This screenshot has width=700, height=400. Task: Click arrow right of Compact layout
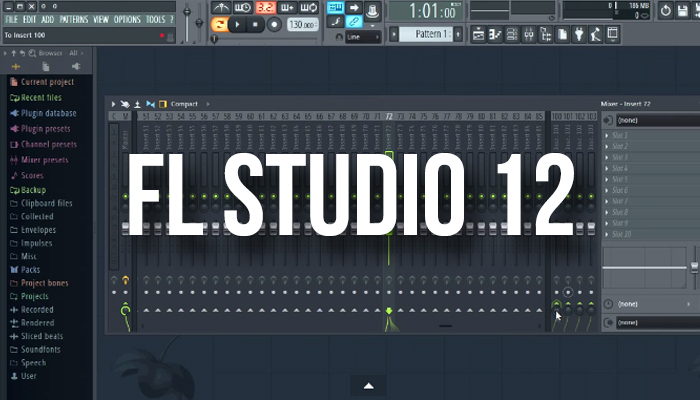pyautogui.click(x=208, y=104)
